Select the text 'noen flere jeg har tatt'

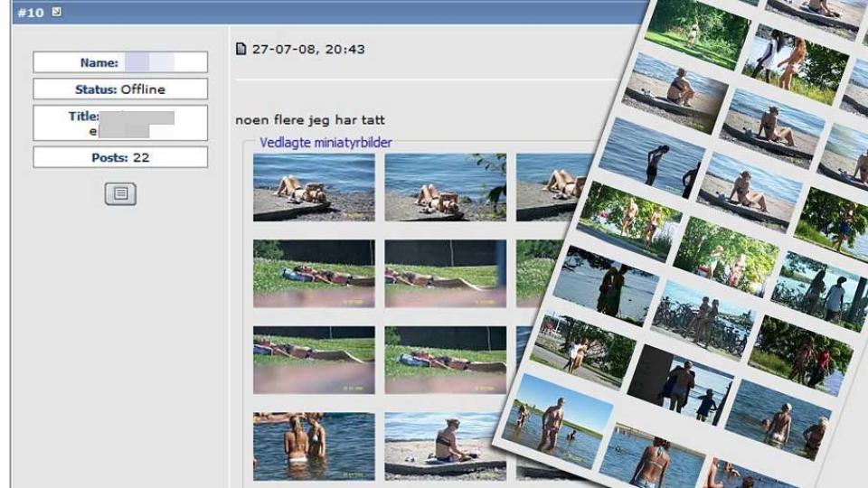(x=310, y=120)
